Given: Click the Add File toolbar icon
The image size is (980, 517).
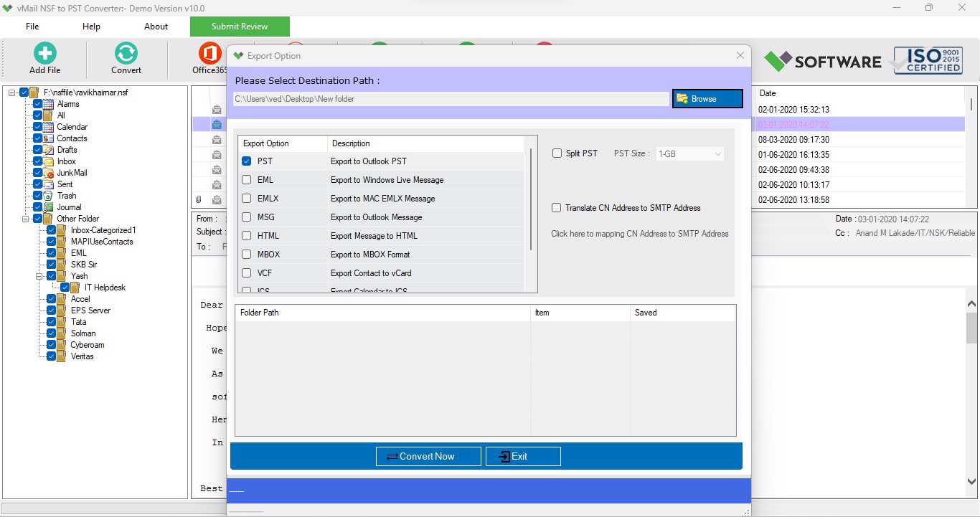Looking at the screenshot, I should pos(44,53).
